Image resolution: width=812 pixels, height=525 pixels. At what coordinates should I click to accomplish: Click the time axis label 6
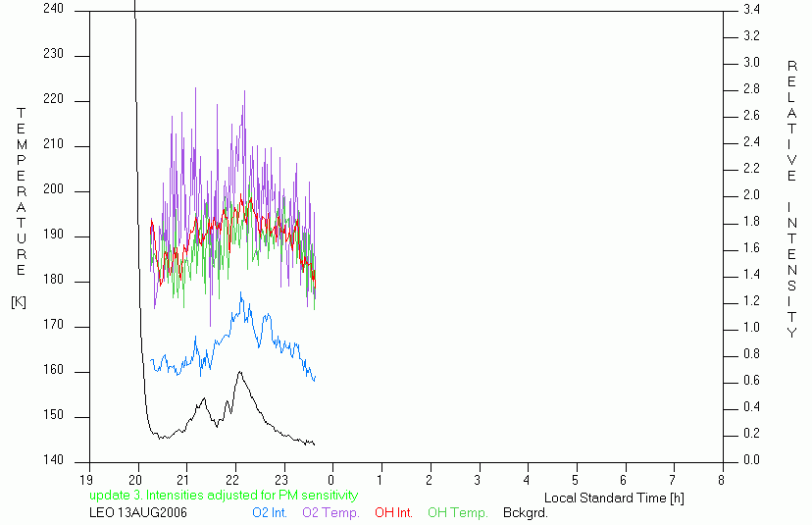623,480
